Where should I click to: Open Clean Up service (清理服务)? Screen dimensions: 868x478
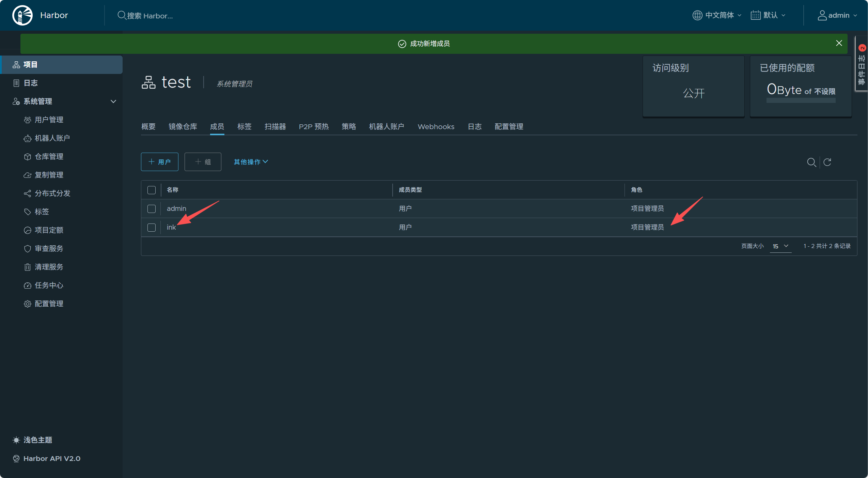pos(49,267)
